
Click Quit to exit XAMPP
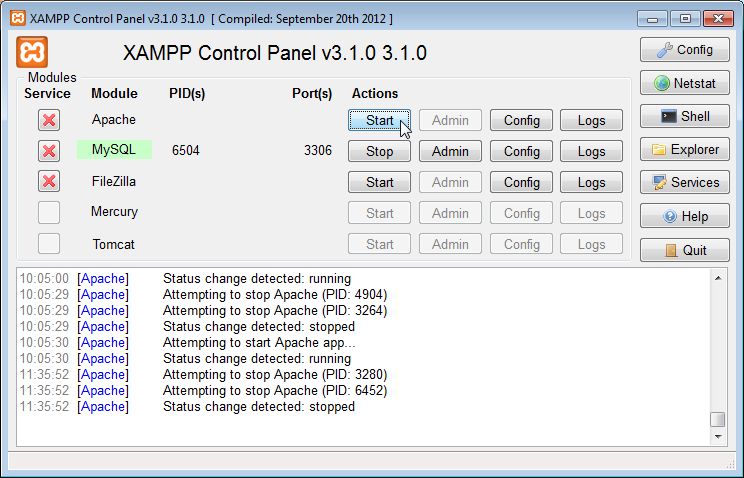(685, 250)
